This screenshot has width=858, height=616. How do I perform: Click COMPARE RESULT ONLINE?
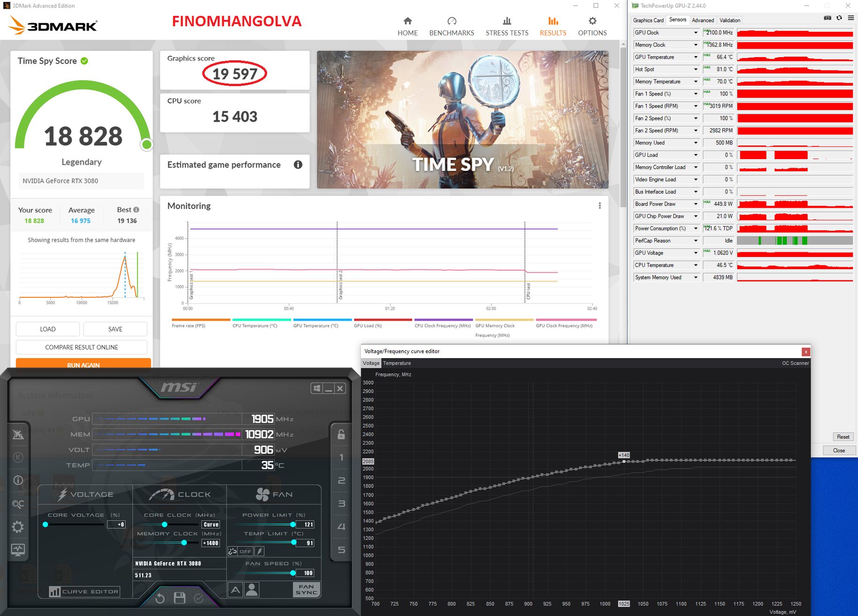81,347
